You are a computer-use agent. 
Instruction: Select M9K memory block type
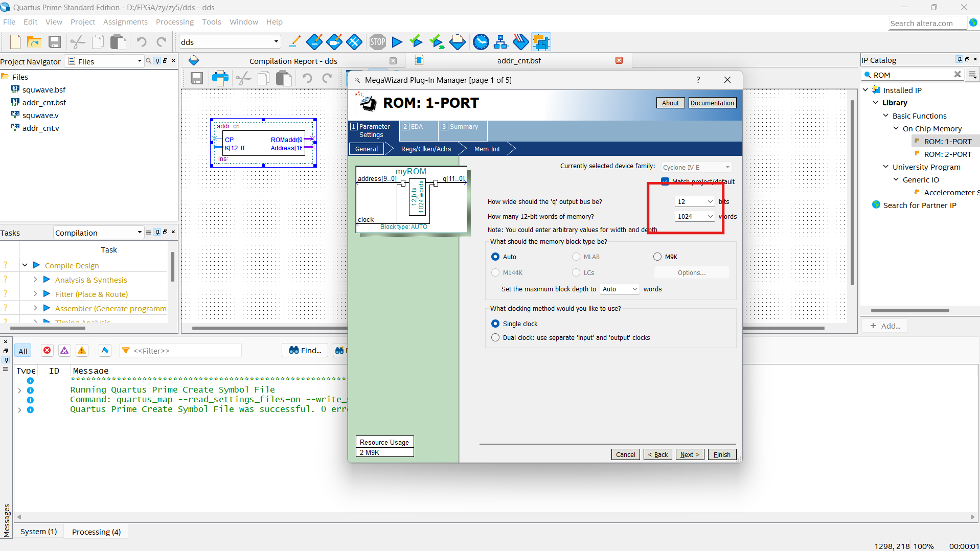(x=657, y=257)
